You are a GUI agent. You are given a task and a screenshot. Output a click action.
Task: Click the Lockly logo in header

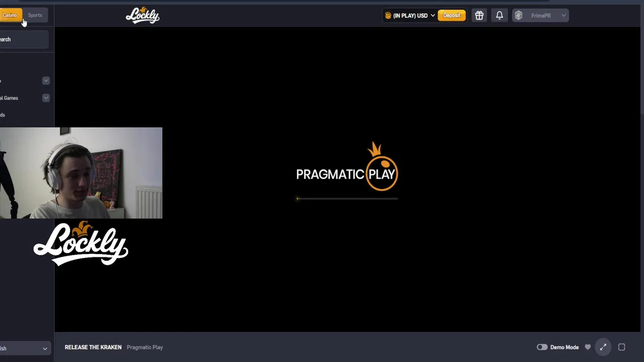click(142, 15)
